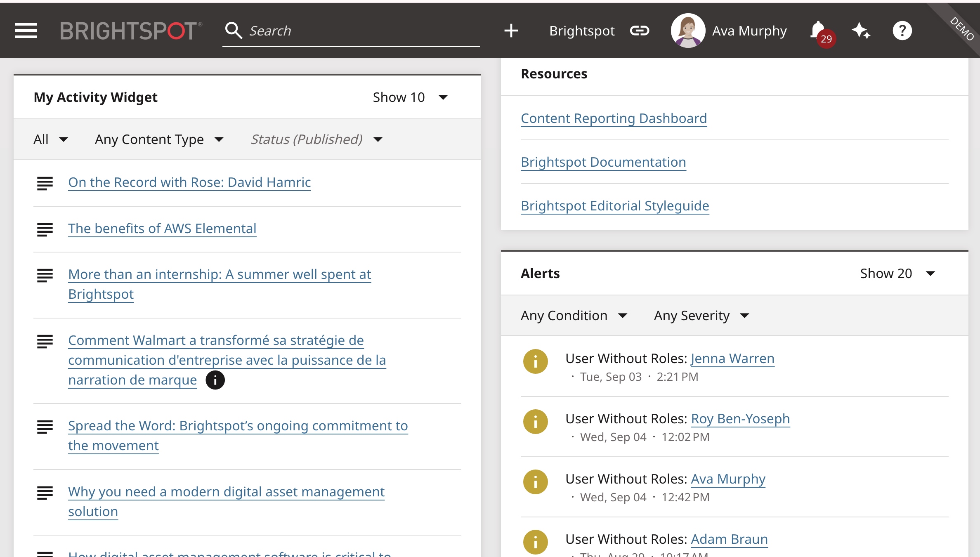The width and height of the screenshot is (980, 557).
Task: Open the Status (Published) dropdown
Action: (x=317, y=139)
